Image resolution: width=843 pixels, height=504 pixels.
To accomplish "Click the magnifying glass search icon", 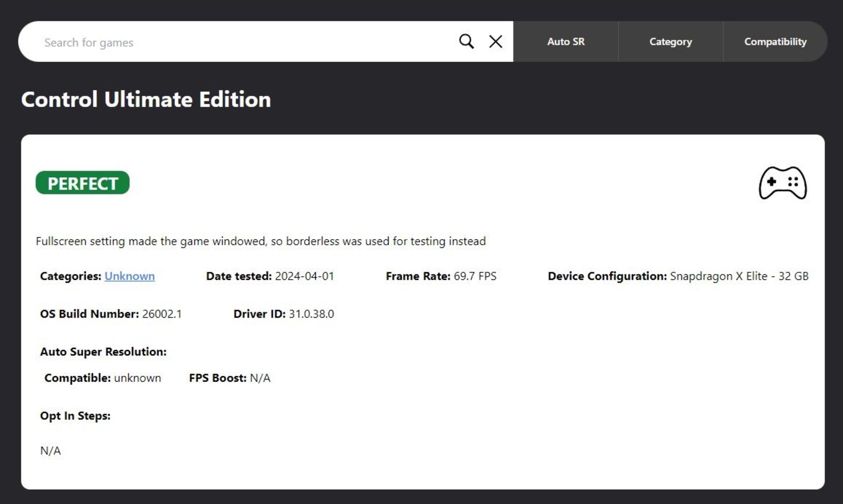I will 466,42.
